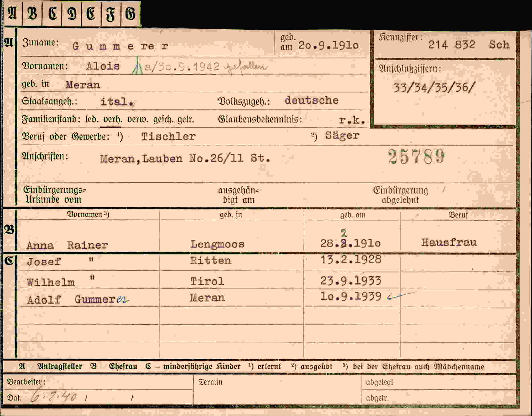Image resolution: width=532 pixels, height=416 pixels.
Task: Click the 'Anschriften:' field label
Action: point(45,156)
